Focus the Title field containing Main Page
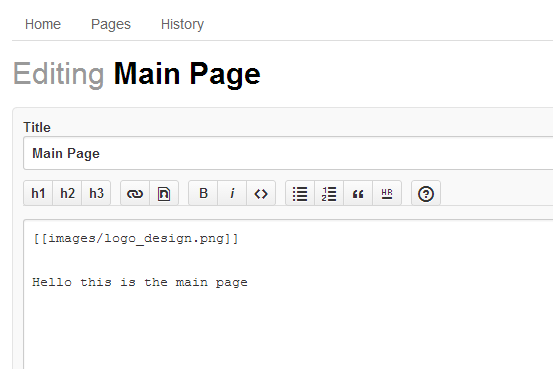553x369 pixels. click(288, 153)
